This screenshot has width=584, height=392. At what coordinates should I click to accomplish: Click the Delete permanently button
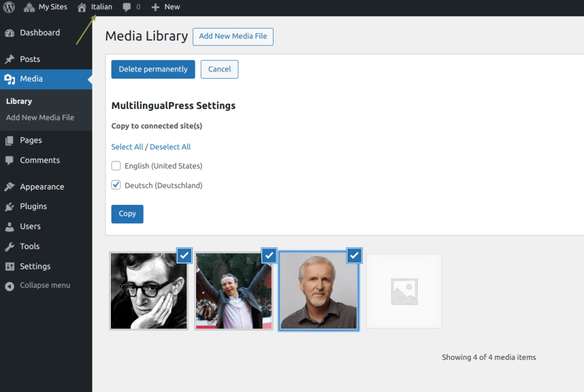[x=153, y=69]
